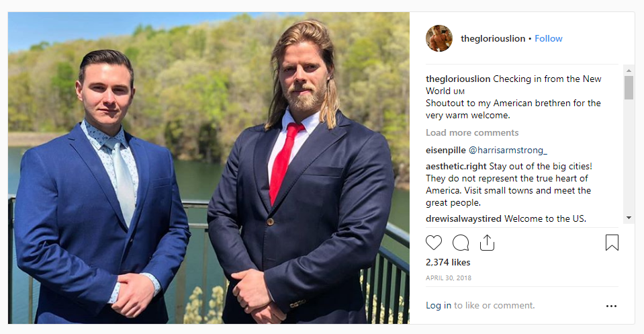The width and height of the screenshot is (644, 334).
Task: Share the post using share icon
Action: (x=487, y=243)
